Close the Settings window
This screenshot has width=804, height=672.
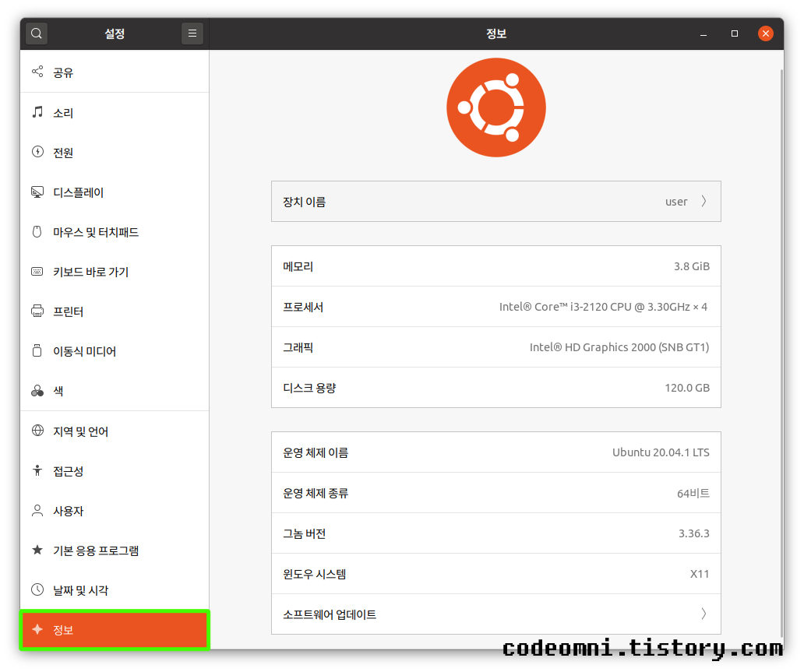[766, 33]
